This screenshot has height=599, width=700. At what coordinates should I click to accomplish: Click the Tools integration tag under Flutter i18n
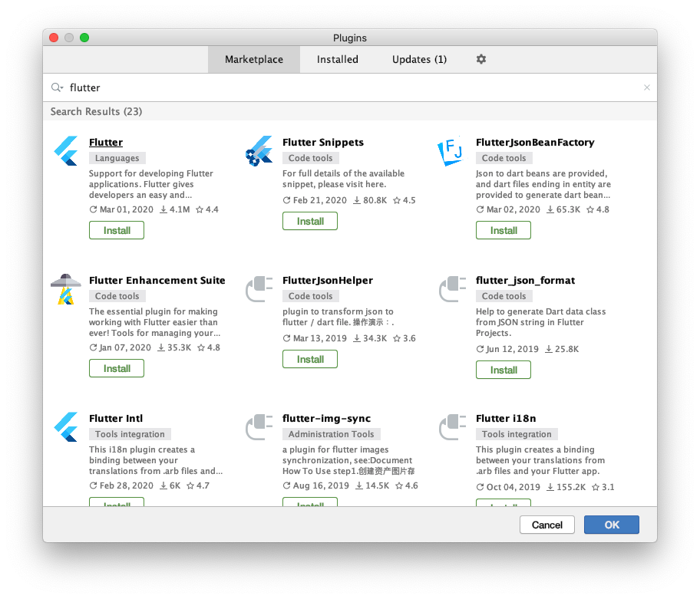(517, 434)
